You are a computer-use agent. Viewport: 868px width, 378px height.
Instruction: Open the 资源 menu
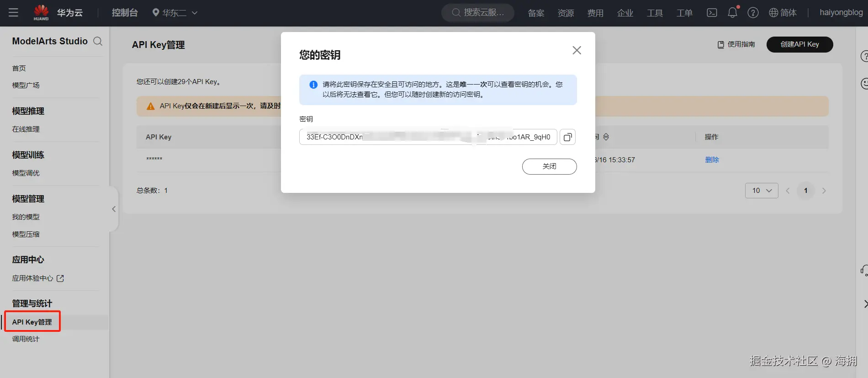click(x=566, y=13)
